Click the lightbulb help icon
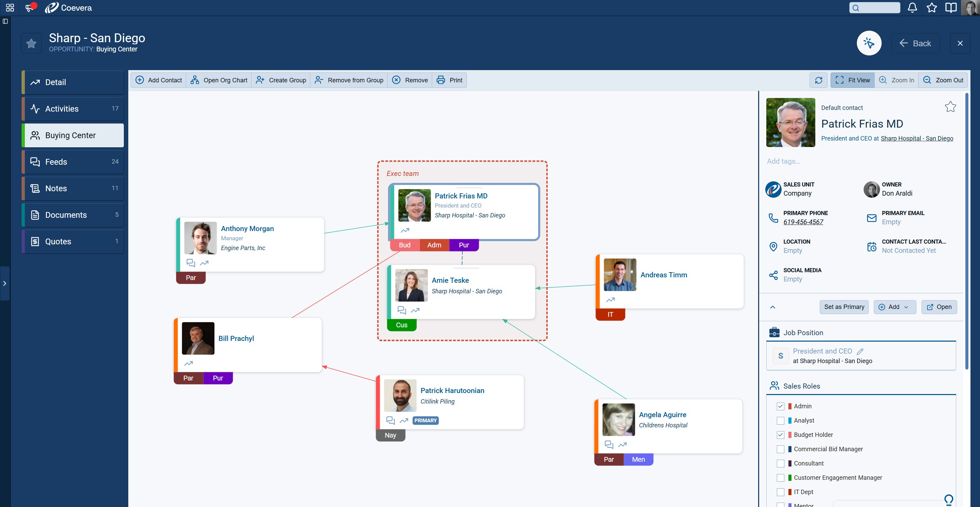 click(x=948, y=500)
